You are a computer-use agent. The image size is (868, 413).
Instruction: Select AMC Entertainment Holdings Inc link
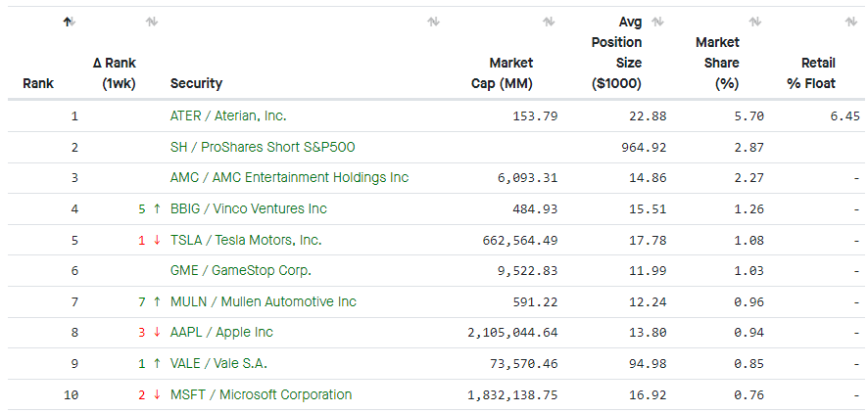(289, 177)
